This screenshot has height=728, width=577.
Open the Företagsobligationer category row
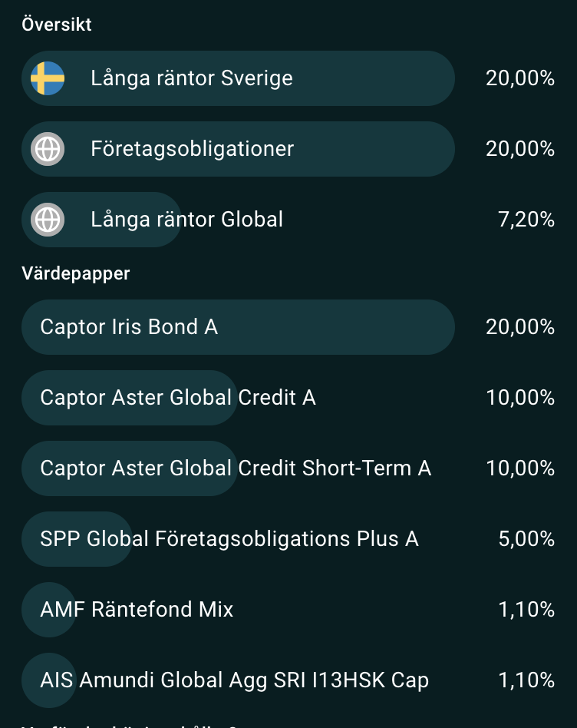pyautogui.click(x=288, y=149)
